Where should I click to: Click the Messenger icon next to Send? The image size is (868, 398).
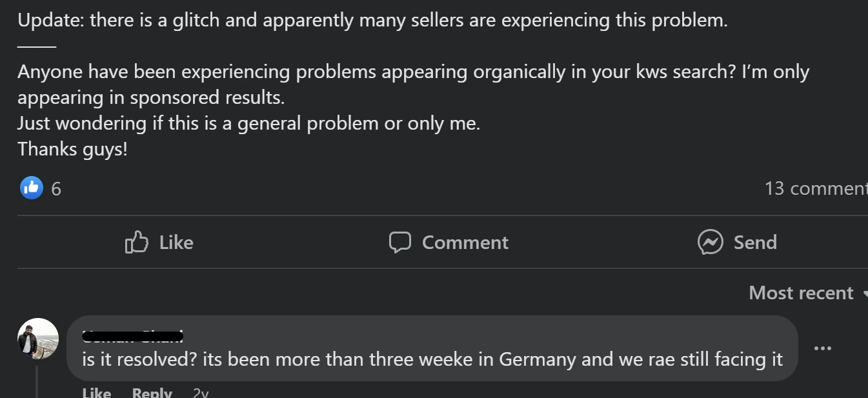(710, 243)
